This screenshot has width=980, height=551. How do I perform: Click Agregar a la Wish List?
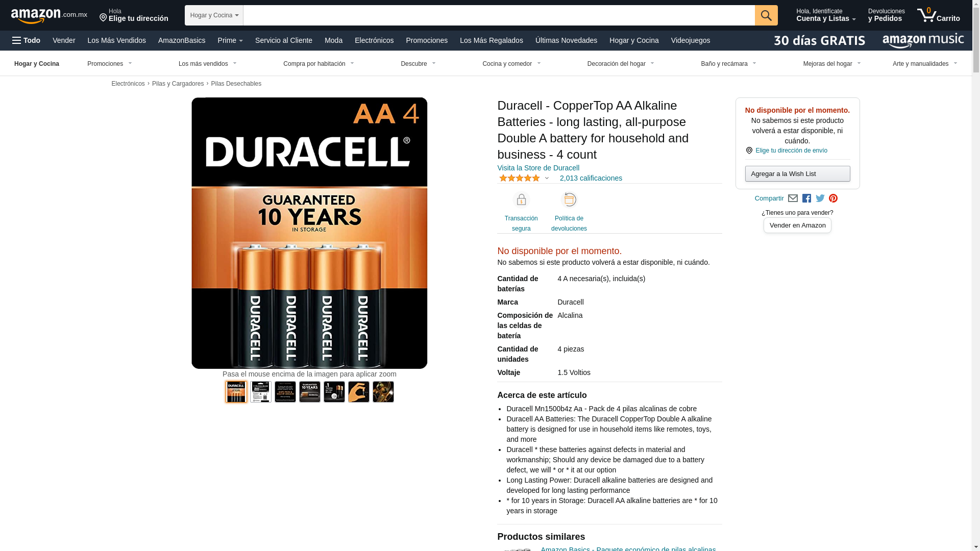797,174
